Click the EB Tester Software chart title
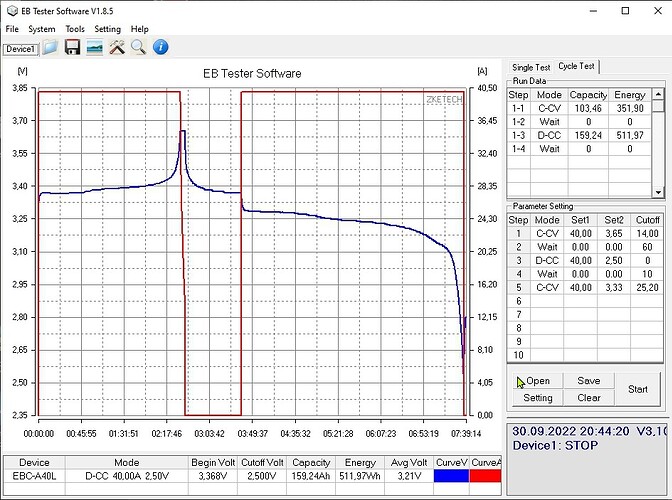 [x=252, y=74]
